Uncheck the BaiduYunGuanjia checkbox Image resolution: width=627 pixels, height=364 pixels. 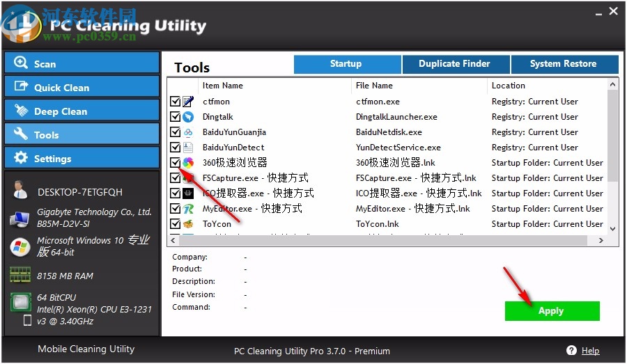tap(175, 132)
